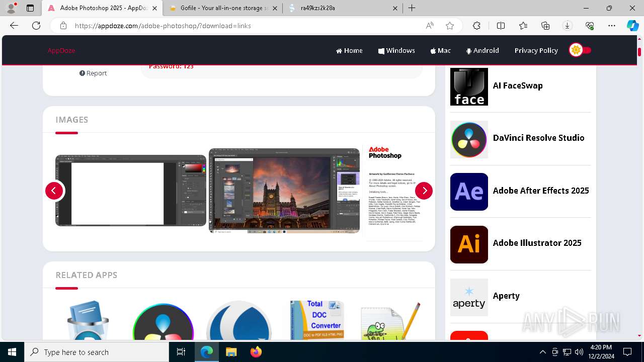Open a new tab with plus button
This screenshot has width=644, height=362.
(x=412, y=8)
